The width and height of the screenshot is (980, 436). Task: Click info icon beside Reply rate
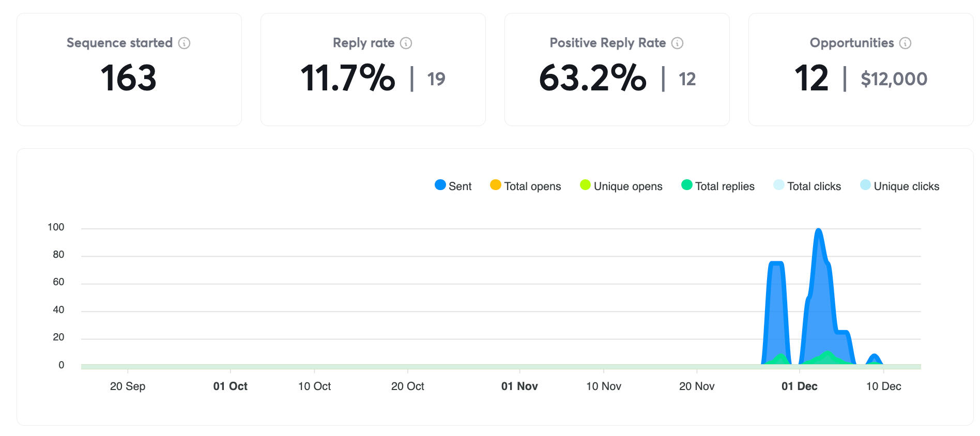click(406, 43)
